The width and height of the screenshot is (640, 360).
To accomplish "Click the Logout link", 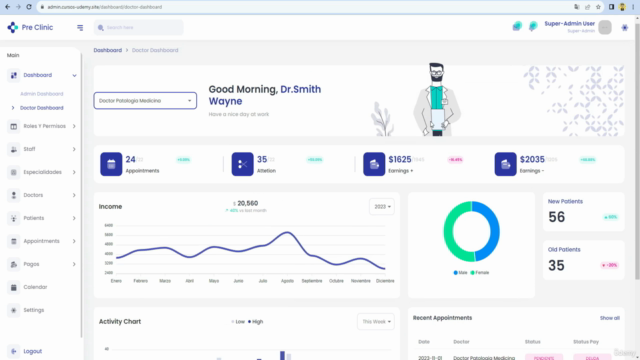I will coord(33,351).
